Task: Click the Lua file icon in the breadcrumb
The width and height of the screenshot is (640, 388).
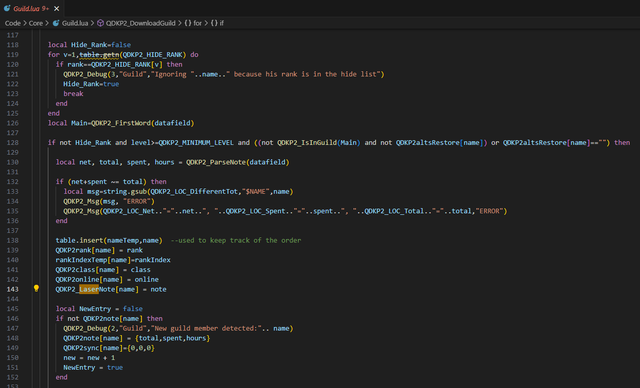Action: coord(56,23)
